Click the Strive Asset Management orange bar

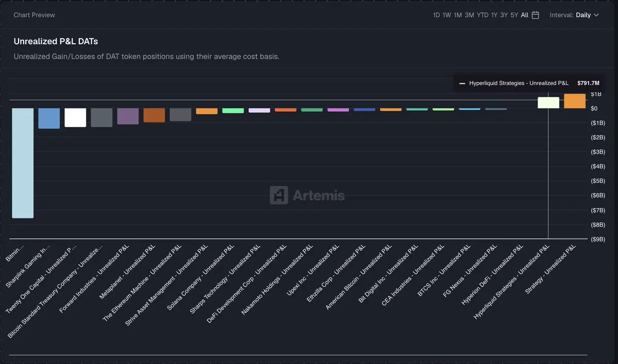[x=207, y=111]
